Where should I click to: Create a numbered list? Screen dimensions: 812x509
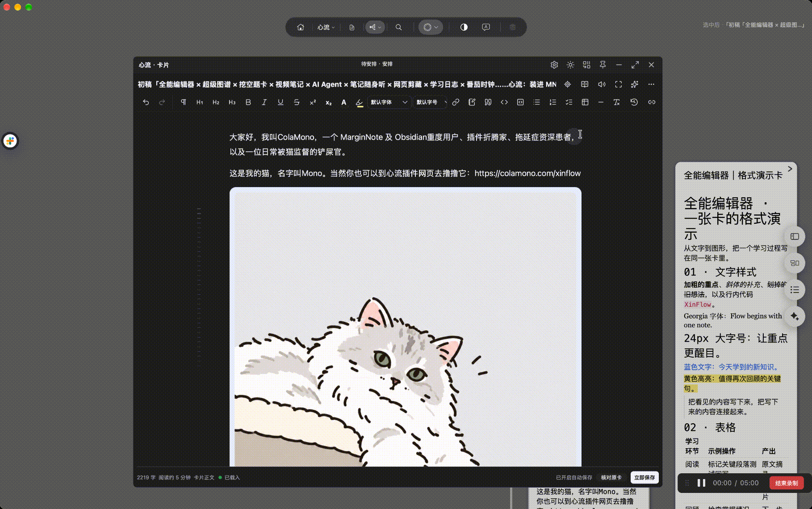[552, 102]
